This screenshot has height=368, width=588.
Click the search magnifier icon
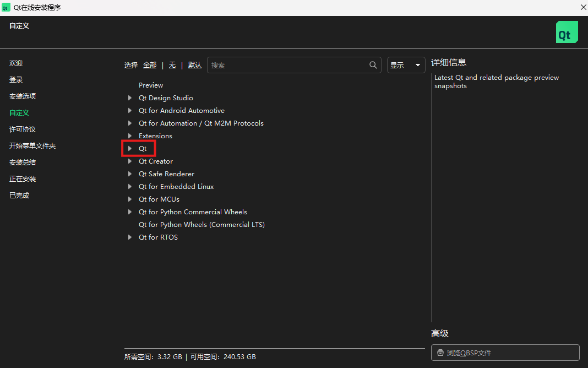point(373,65)
